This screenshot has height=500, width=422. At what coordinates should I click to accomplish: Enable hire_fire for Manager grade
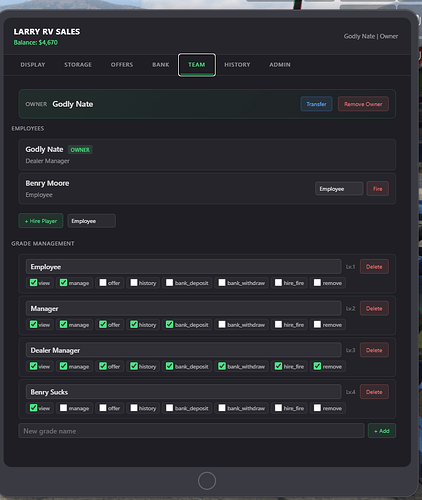pos(278,324)
